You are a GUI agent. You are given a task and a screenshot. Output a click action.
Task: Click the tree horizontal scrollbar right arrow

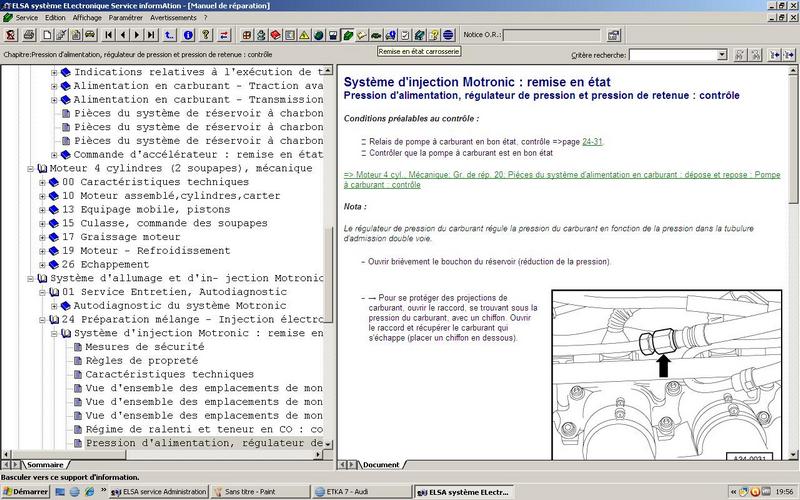318,454
